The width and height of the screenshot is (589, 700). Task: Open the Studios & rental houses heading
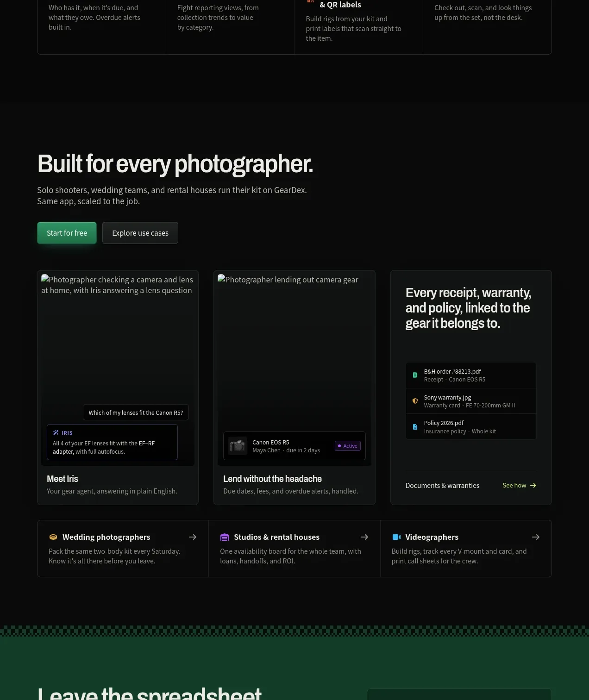(276, 537)
